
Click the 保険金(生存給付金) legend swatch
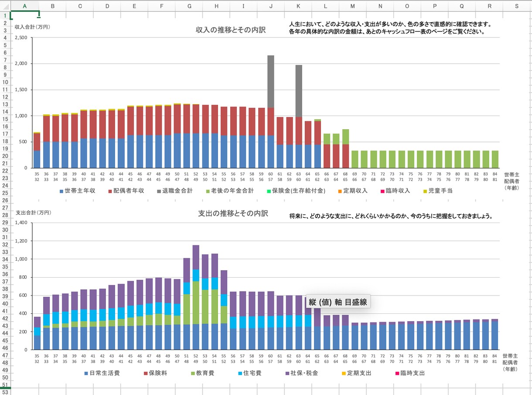coord(268,191)
